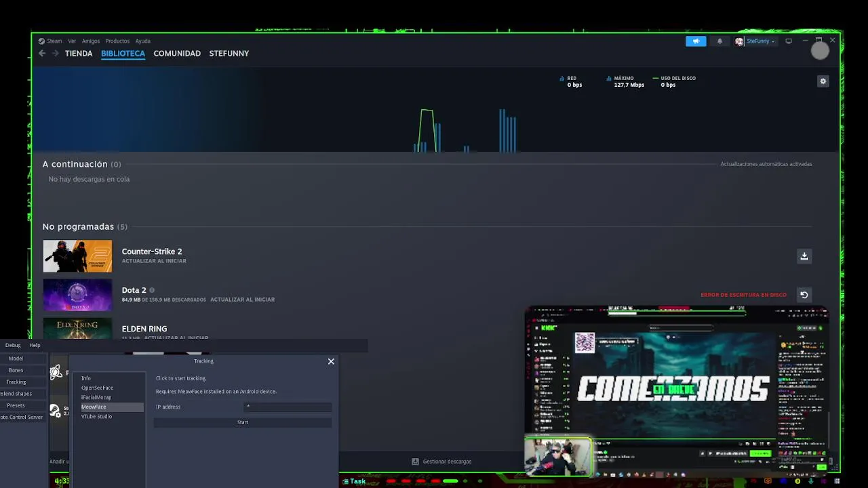The height and width of the screenshot is (488, 868).
Task: Click the Task label in bottom bar
Action: 355,481
